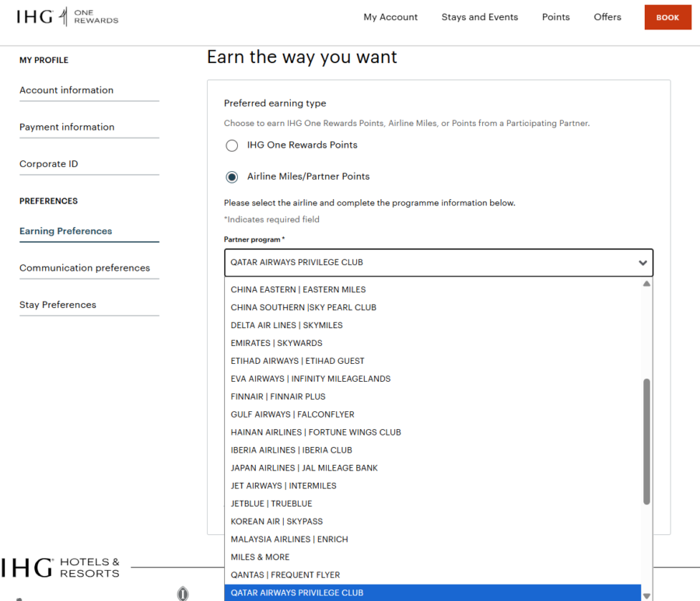Click the red BOOK button
This screenshot has width=700, height=601.
(x=667, y=17)
